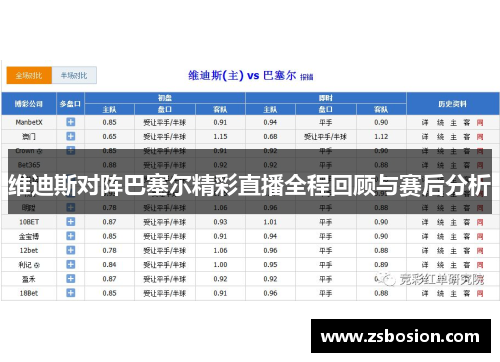This screenshot has height=362, width=500.
Task: Click the 0.89 odds in 利记 row
Action: pyautogui.click(x=381, y=265)
